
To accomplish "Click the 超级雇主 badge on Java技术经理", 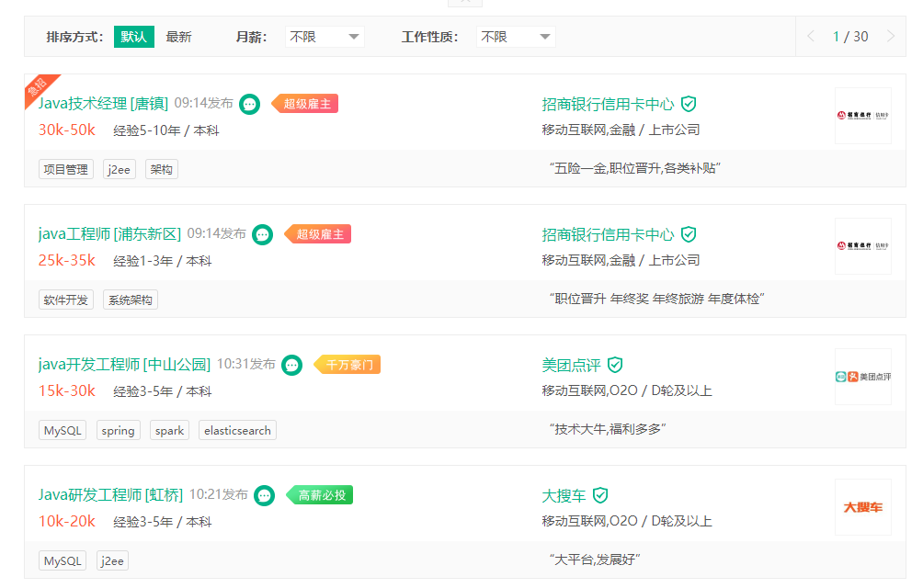I will [304, 104].
